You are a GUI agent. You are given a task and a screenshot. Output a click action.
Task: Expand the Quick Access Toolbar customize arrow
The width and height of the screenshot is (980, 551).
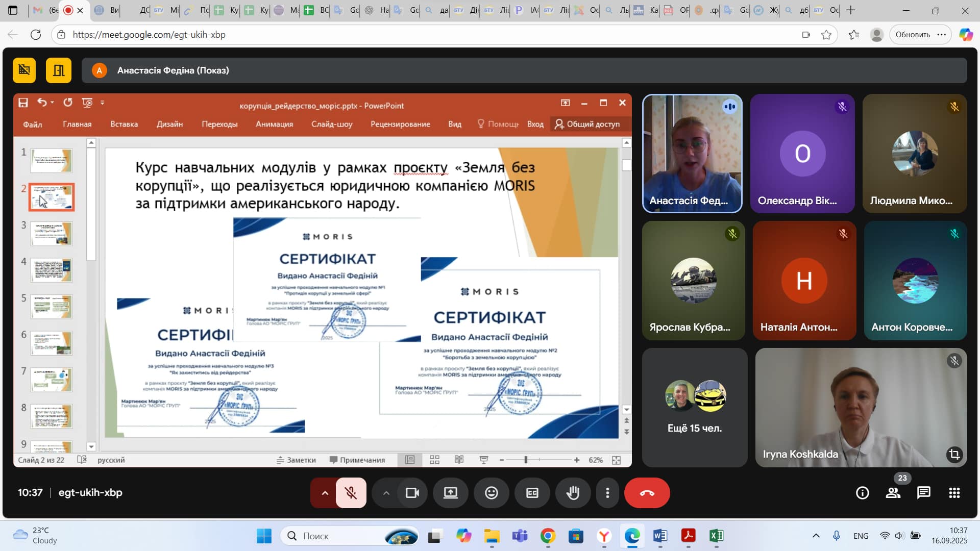[103, 103]
